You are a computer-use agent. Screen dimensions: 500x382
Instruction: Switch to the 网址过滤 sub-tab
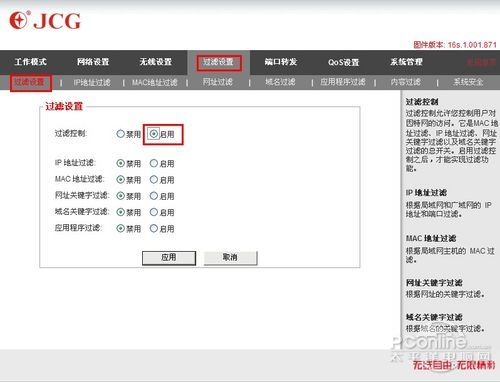click(217, 82)
